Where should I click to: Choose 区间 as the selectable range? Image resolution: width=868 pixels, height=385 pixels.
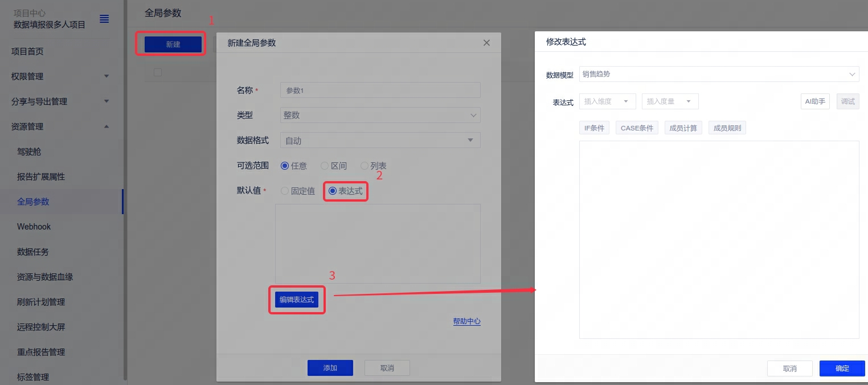(x=325, y=166)
